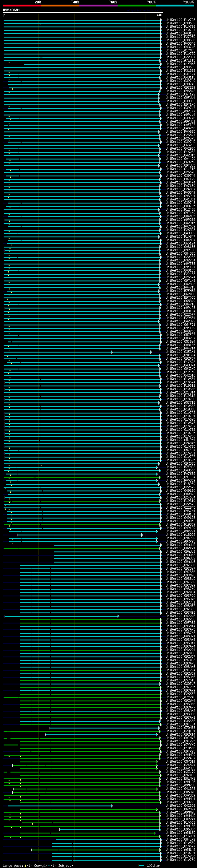Viewport: 197px width, 868px height.
Task: Open hit UniRef100_P10798
Action: (180, 20)
